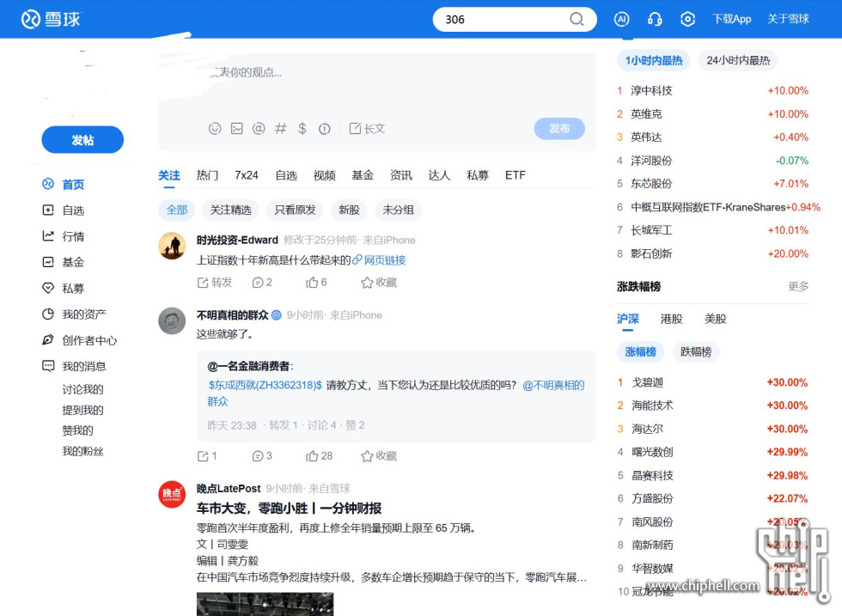The width and height of the screenshot is (842, 616).
Task: Open 行情 in the sidebar
Action: click(x=64, y=236)
